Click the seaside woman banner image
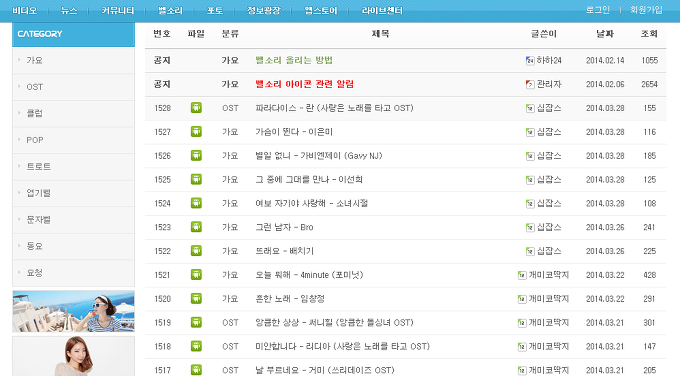The image size is (680, 376). (73, 311)
